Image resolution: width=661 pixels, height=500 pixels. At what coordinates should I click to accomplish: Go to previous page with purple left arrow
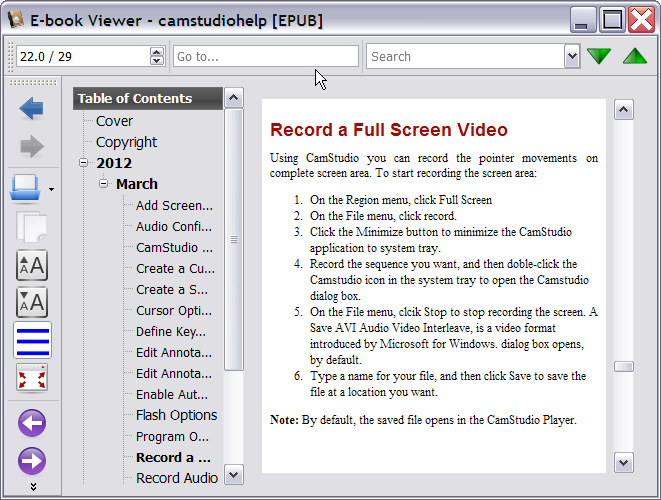pyautogui.click(x=32, y=422)
